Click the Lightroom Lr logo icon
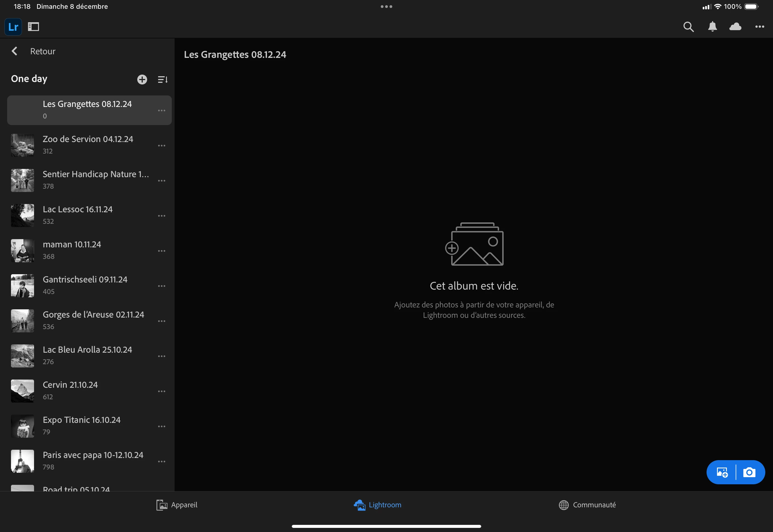The image size is (773, 532). 13,27
